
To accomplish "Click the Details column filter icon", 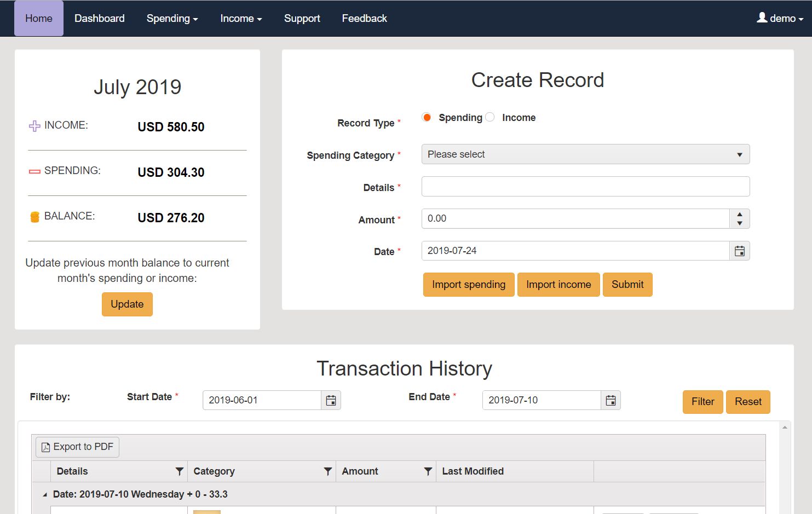I will tap(179, 471).
